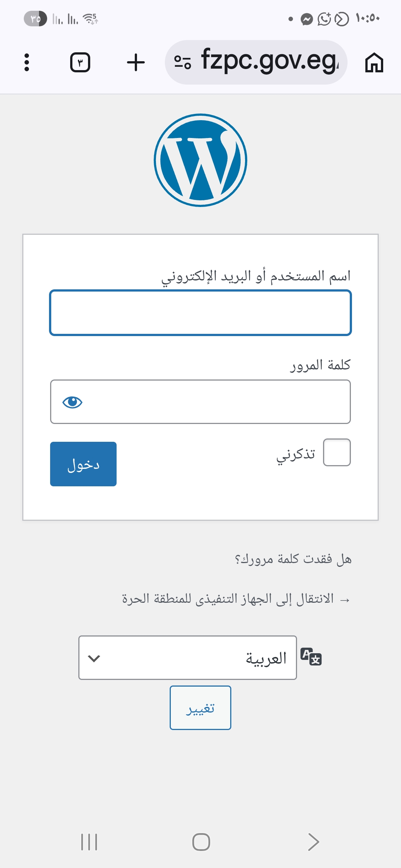The width and height of the screenshot is (401, 868).
Task: Click the WordPress logo
Action: click(x=200, y=160)
